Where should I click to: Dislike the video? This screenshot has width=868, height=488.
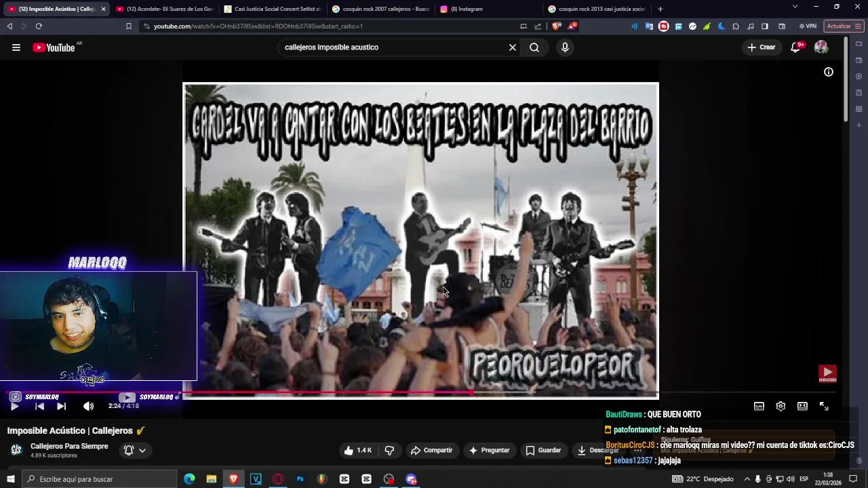point(389,450)
